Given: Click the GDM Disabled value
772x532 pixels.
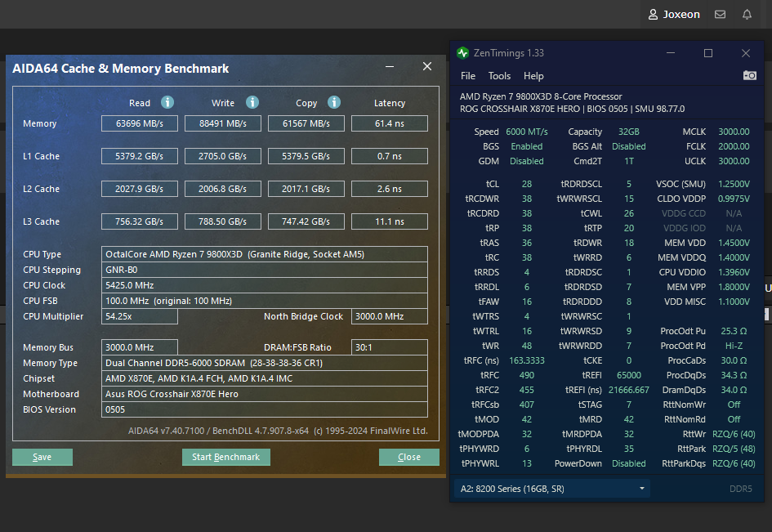Looking at the screenshot, I should coord(526,161).
